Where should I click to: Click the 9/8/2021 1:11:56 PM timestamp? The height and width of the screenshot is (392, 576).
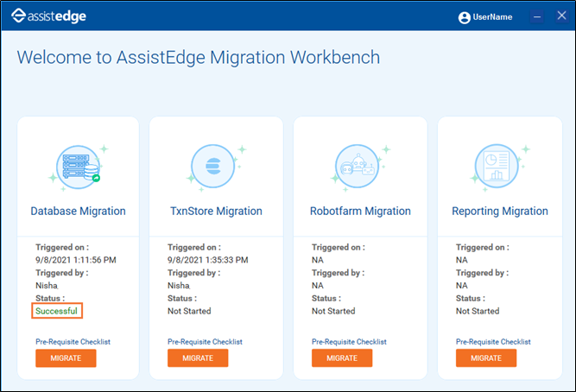(76, 260)
